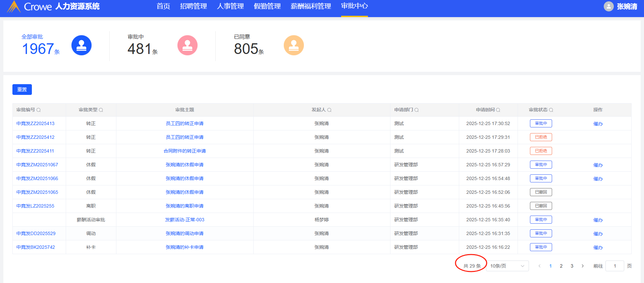Screen dimensions: 644x283
Task: Click the 前往 page number input field
Action: point(614,266)
